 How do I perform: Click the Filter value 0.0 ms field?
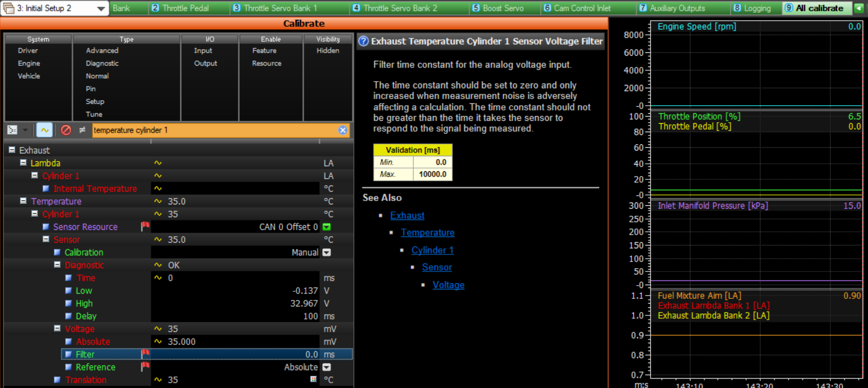click(x=235, y=354)
